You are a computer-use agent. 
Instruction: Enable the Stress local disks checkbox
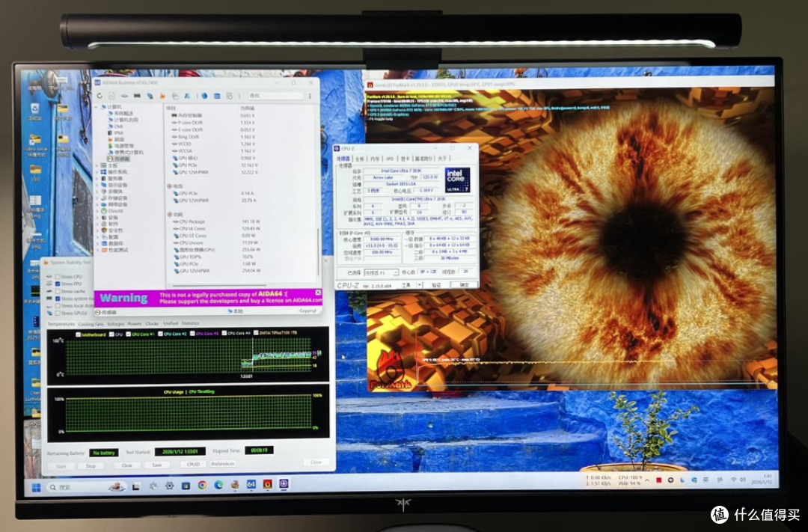tap(58, 306)
